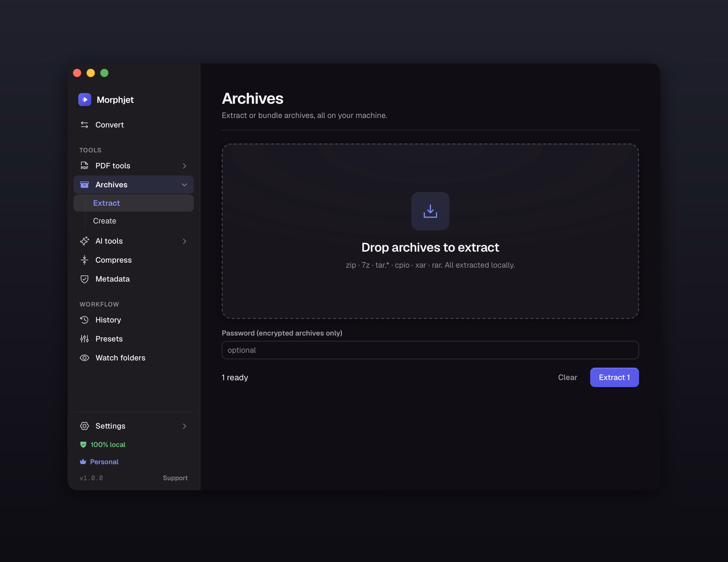This screenshot has height=562, width=728.
Task: Open the Compress tool label
Action: 114,260
